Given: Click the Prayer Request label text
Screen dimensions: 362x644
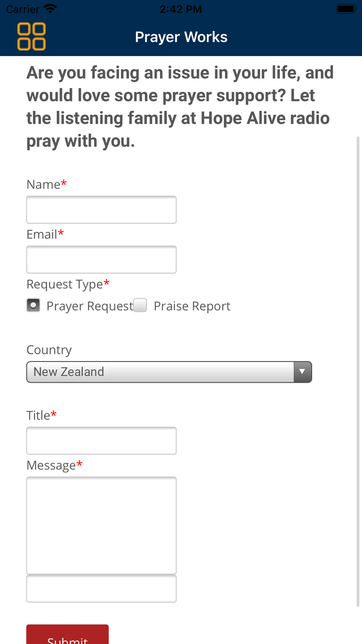Looking at the screenshot, I should click(x=90, y=306).
